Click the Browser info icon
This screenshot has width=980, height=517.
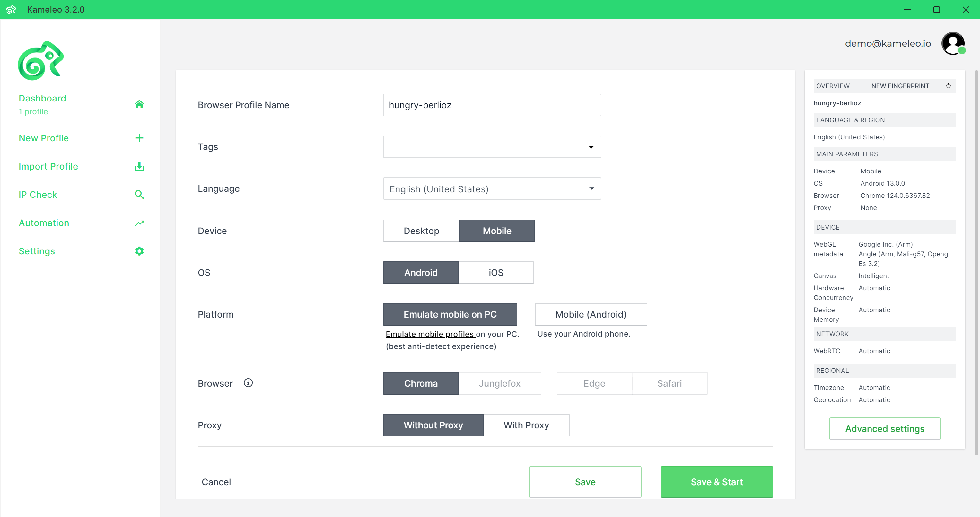[x=248, y=383]
